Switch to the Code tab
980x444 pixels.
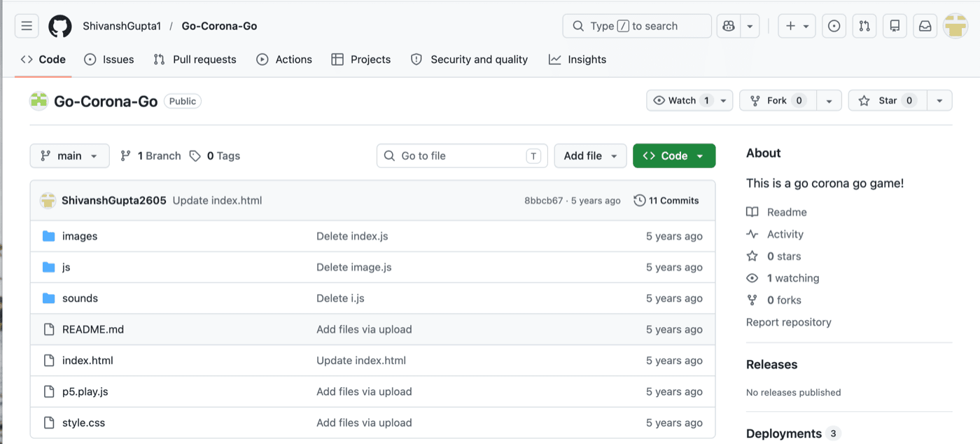tap(43, 60)
